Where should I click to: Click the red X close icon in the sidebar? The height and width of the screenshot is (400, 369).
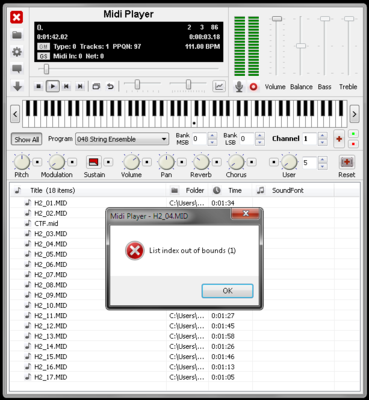(x=16, y=17)
